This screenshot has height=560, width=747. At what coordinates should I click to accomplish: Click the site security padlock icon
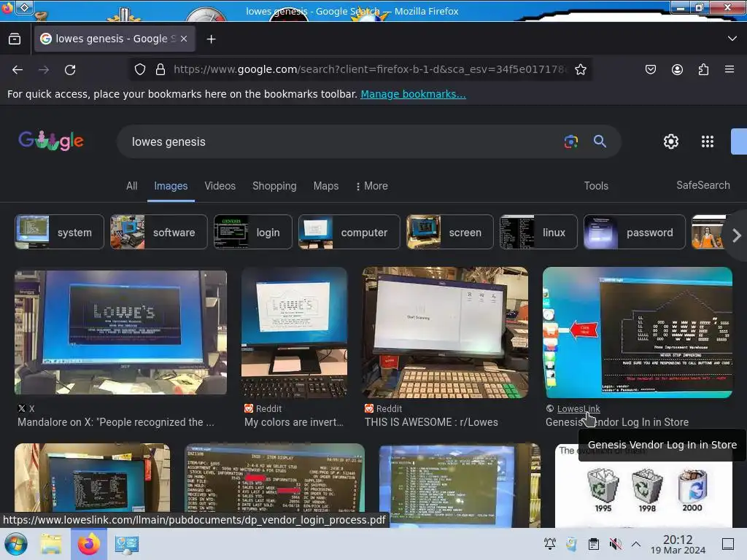[160, 69]
